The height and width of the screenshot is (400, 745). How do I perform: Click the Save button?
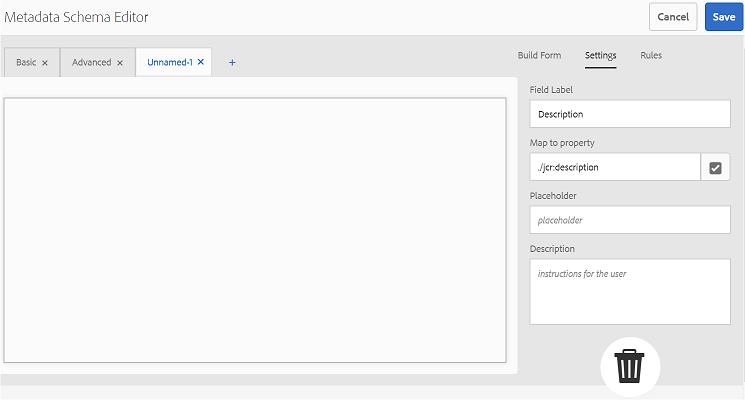click(x=723, y=17)
